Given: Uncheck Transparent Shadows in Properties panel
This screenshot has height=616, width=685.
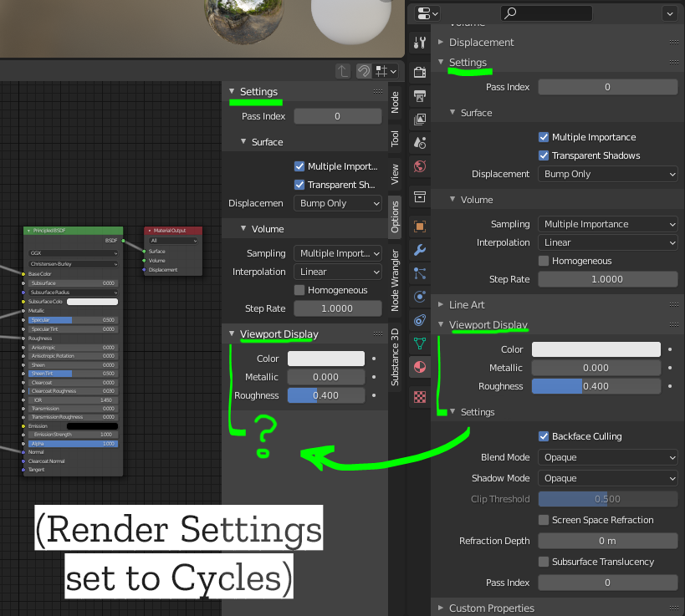Looking at the screenshot, I should [x=544, y=155].
